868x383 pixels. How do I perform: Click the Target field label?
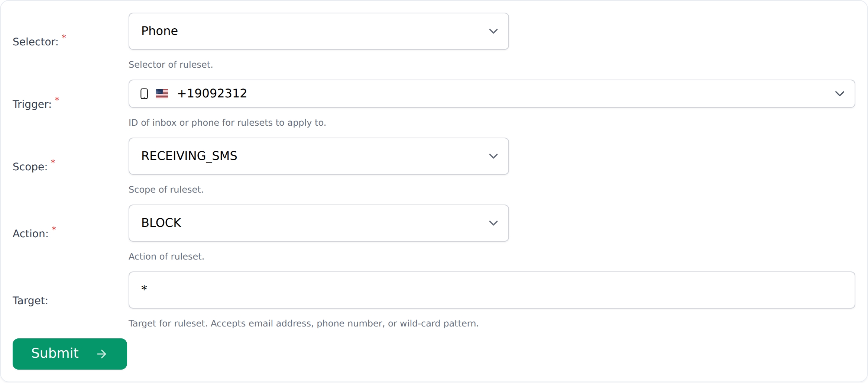click(x=30, y=300)
